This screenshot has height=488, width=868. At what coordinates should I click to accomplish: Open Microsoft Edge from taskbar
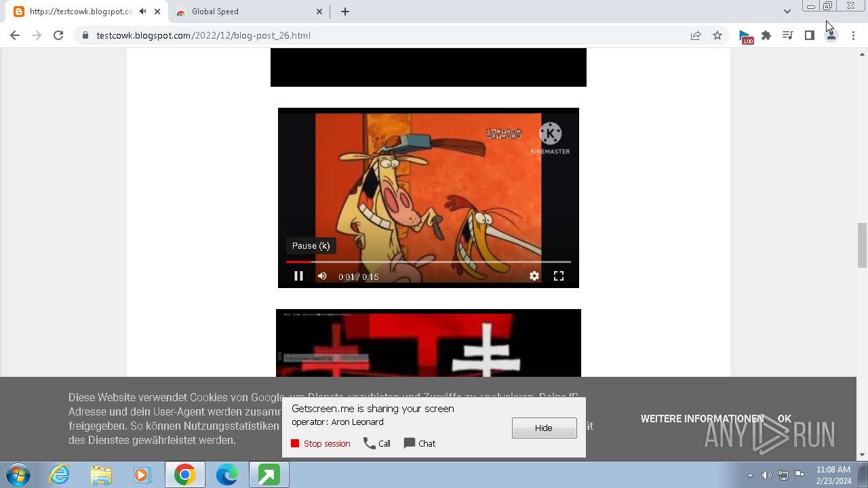coord(226,475)
